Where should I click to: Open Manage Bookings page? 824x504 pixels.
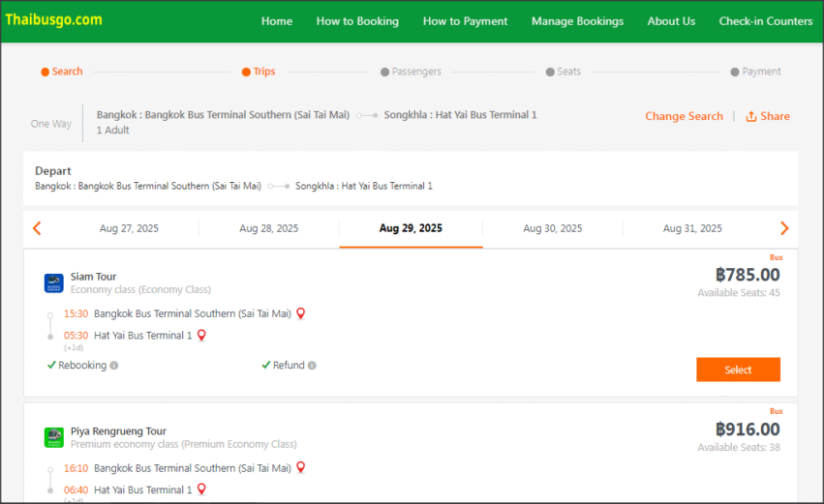[x=577, y=21]
